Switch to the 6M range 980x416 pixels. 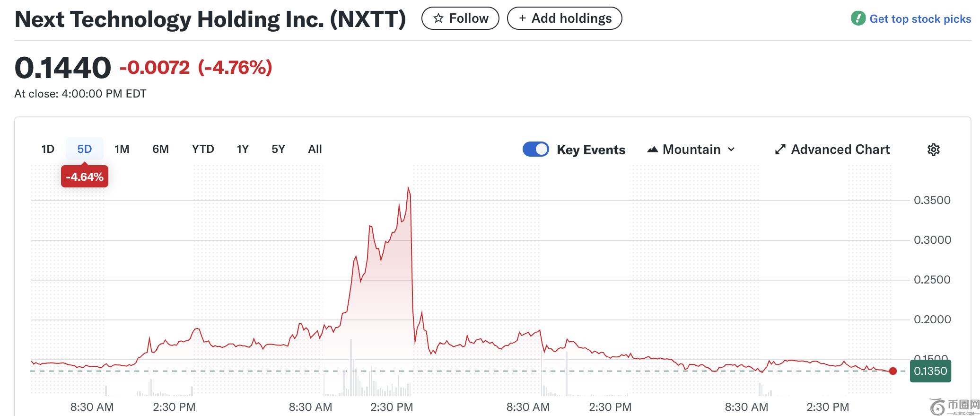(x=160, y=149)
